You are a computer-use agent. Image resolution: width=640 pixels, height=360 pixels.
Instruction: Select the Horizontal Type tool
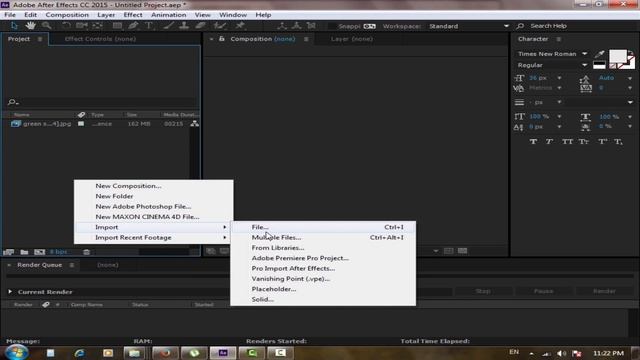point(149,26)
